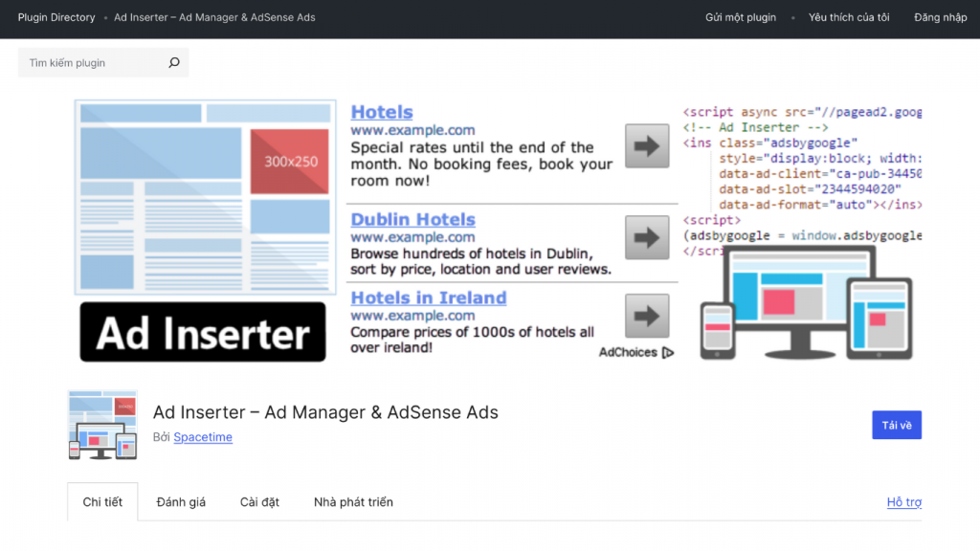Click the Hỗ trợ link
The height and width of the screenshot is (551, 980).
[903, 501]
